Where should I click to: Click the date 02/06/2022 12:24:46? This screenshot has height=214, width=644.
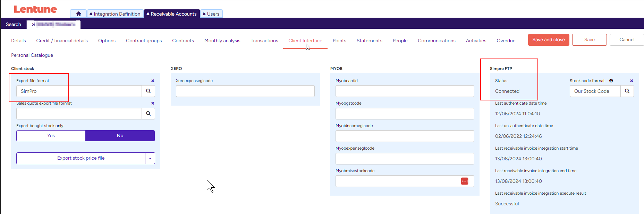click(x=518, y=136)
